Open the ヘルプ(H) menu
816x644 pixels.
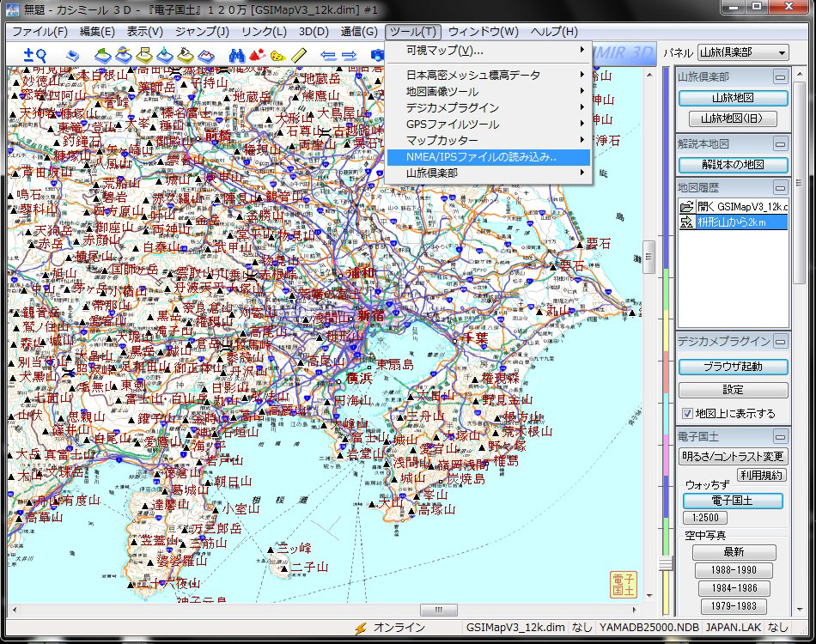(x=554, y=32)
